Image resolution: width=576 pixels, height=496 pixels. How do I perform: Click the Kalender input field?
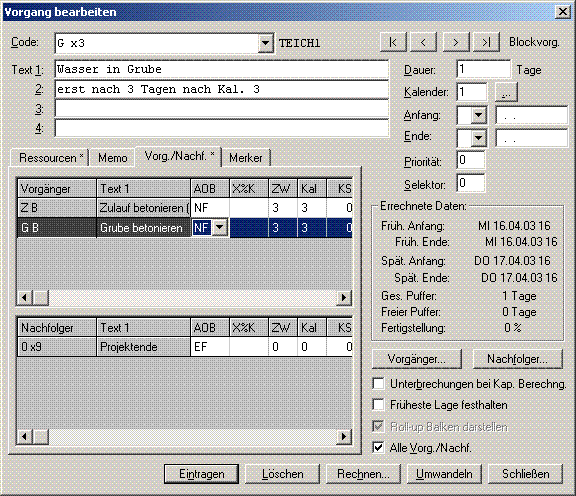(x=472, y=92)
